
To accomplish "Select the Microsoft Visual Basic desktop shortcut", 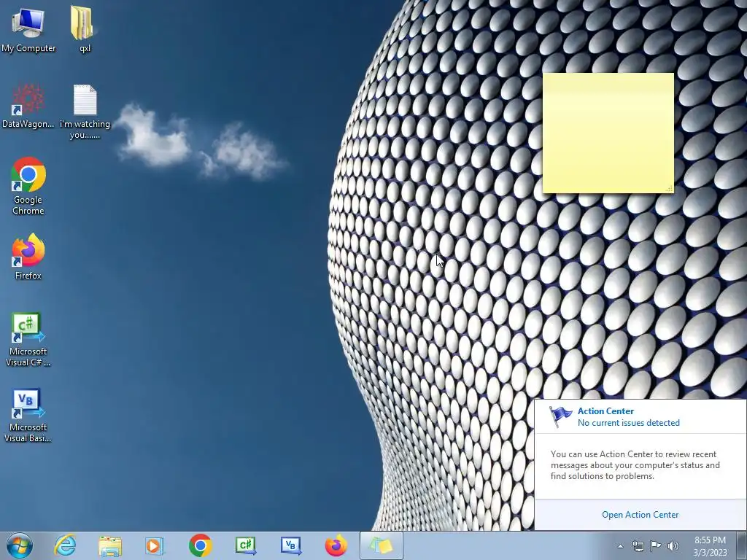I will pyautogui.click(x=28, y=415).
